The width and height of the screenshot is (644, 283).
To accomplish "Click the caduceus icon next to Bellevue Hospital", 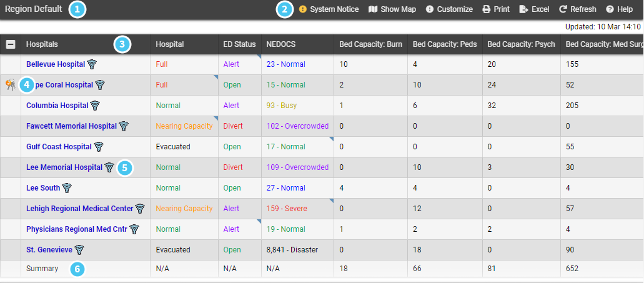I will click(92, 64).
